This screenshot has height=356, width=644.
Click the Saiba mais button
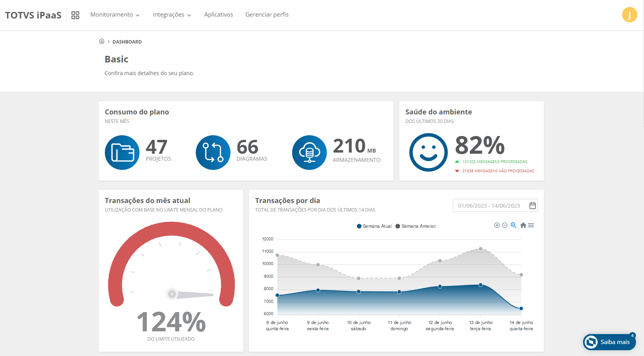[x=609, y=342]
